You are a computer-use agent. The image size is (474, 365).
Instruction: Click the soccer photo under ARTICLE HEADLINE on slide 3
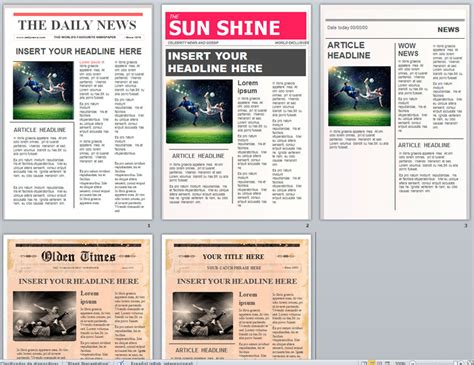359,96
